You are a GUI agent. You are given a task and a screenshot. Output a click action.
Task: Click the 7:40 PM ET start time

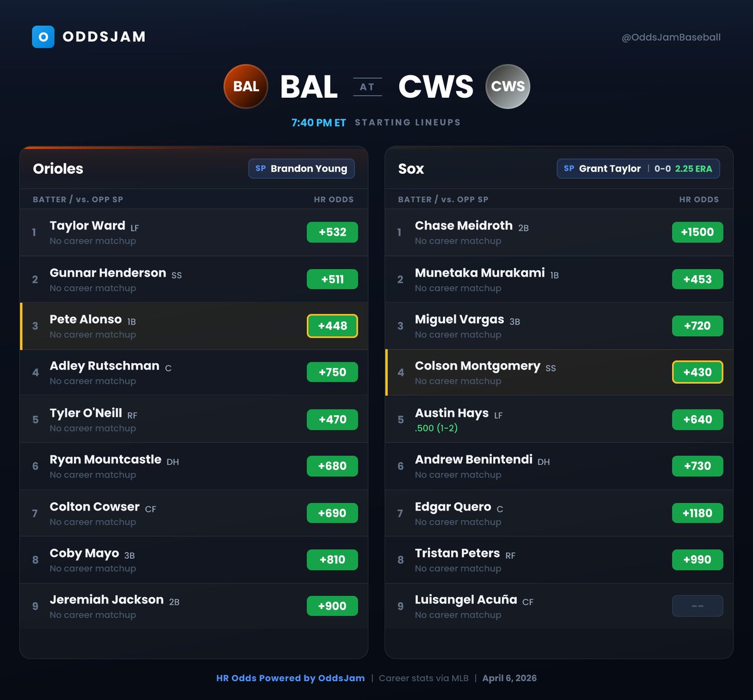coord(318,122)
